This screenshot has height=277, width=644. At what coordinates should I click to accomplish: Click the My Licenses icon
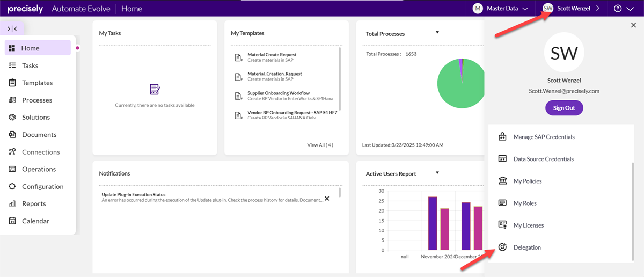(x=502, y=225)
